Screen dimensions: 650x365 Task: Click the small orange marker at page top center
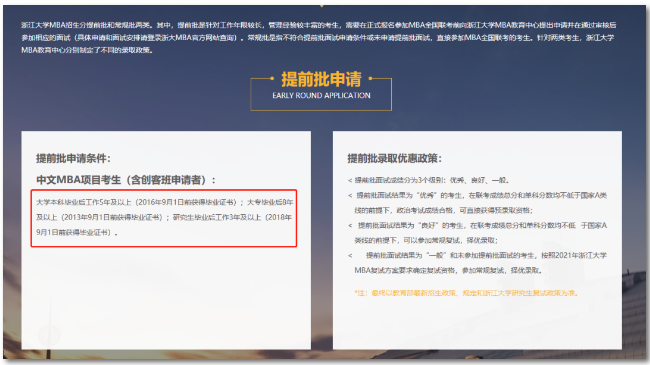pyautogui.click(x=322, y=6)
